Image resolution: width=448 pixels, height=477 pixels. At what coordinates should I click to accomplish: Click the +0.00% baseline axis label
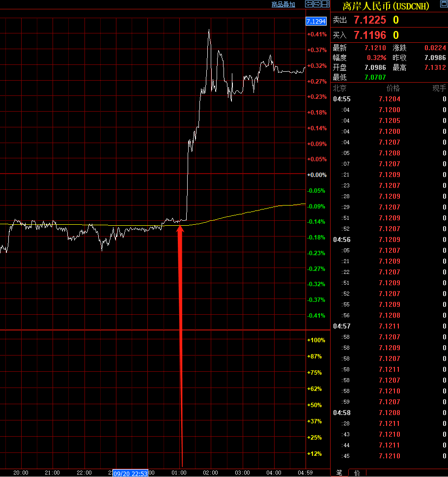[317, 175]
